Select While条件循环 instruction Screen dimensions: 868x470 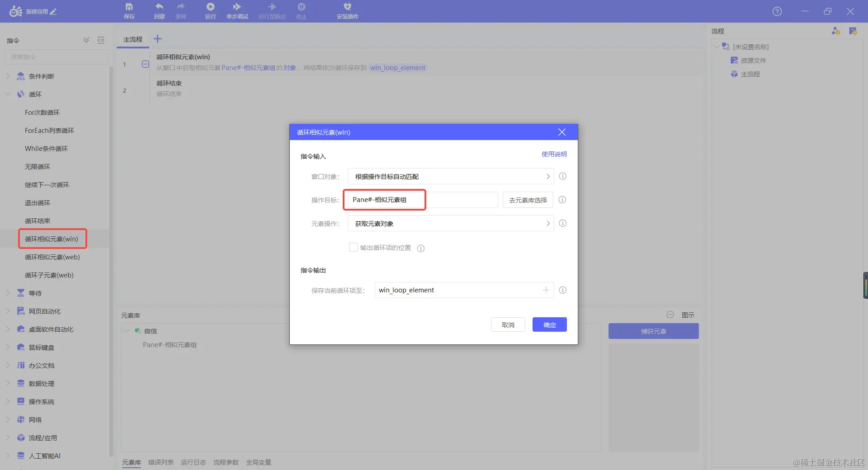(x=46, y=149)
